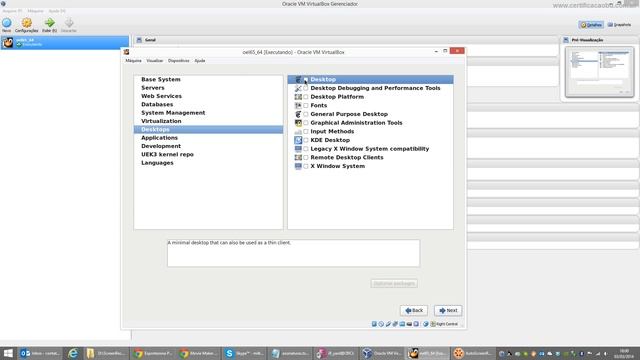640x360 pixels.
Task: Switch to Detalhes view in Manager
Action: [x=591, y=25]
